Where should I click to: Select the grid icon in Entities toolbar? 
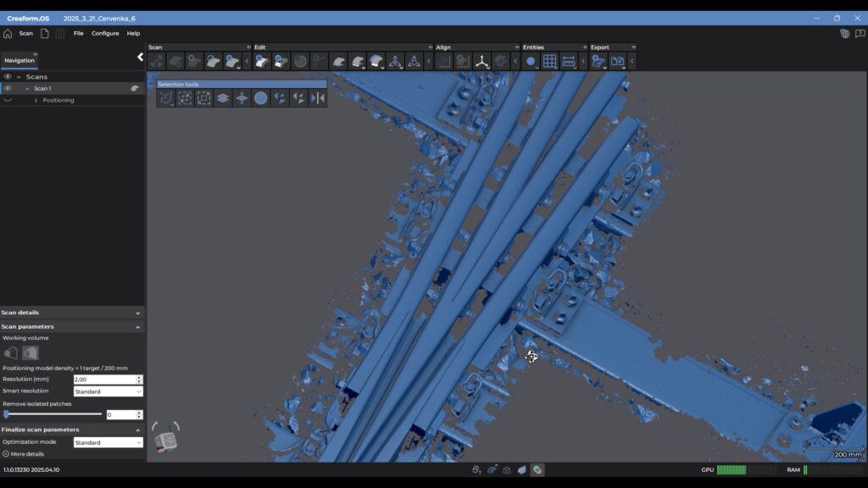(549, 61)
